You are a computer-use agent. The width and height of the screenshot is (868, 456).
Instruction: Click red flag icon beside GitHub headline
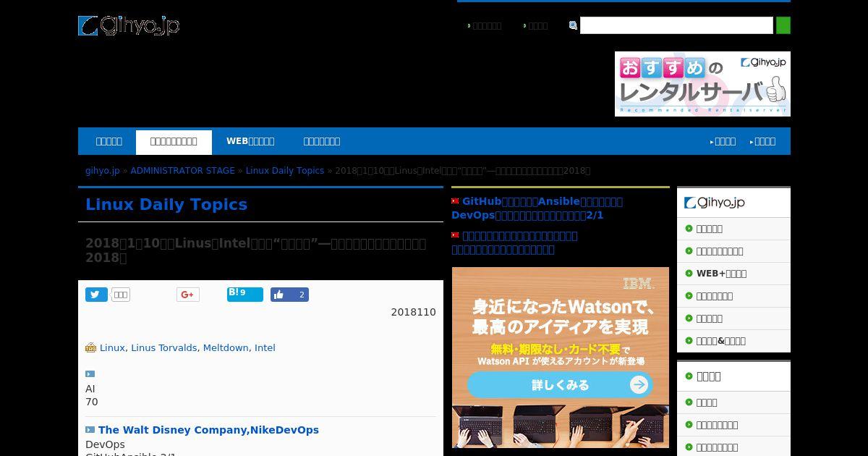tap(456, 201)
